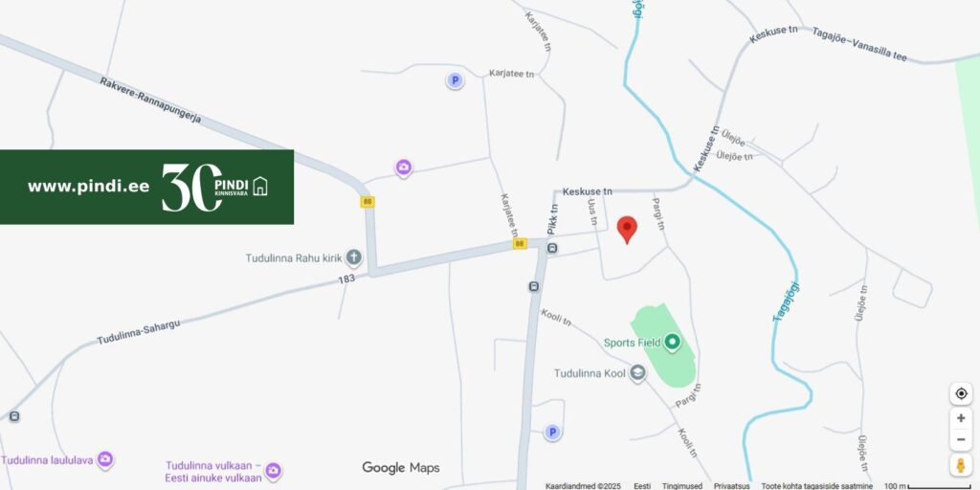Viewport: 980px width, 490px height.
Task: Click the www.pindi.ee banner link
Action: [x=88, y=187]
